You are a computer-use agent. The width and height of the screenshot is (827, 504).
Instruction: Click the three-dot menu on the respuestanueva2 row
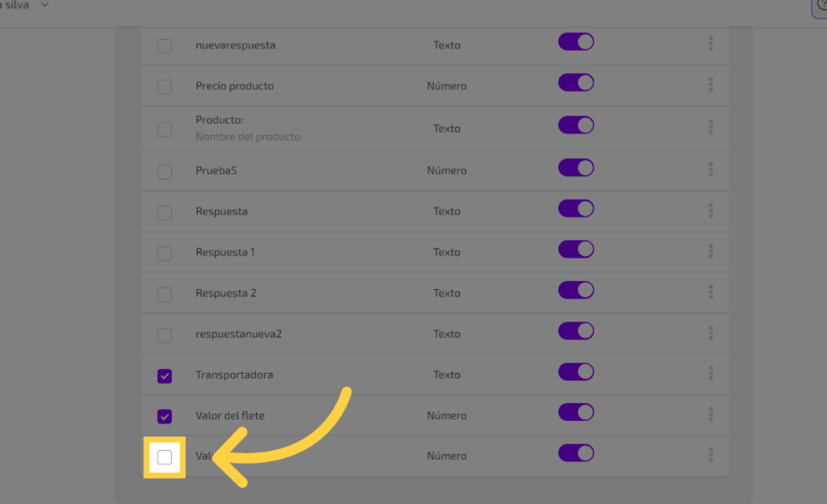(711, 333)
